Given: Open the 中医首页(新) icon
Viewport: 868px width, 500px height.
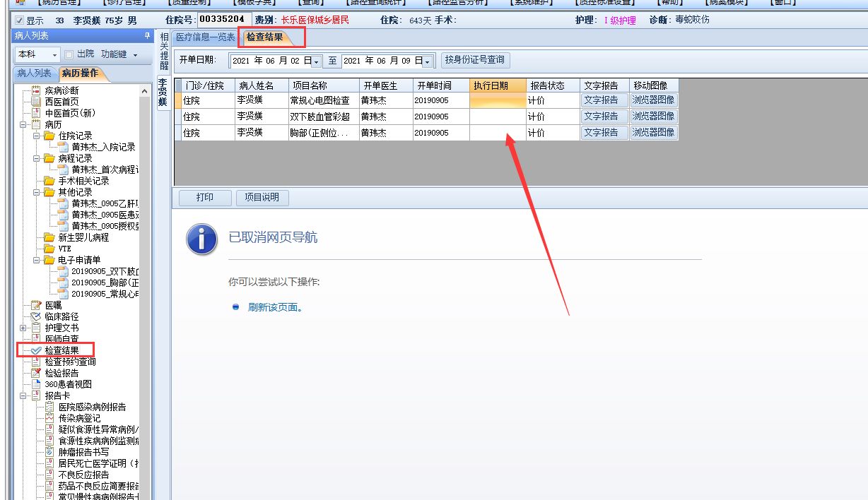Looking at the screenshot, I should click(36, 113).
